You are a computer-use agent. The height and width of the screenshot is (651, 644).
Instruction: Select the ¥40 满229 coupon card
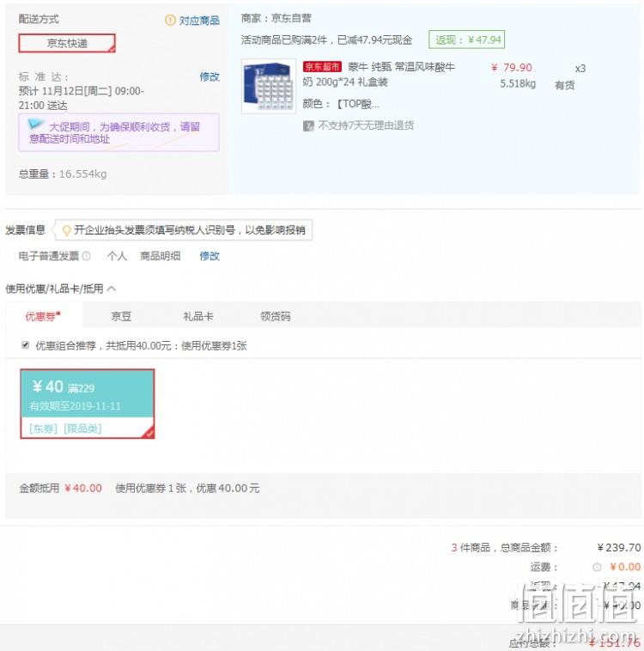88,404
